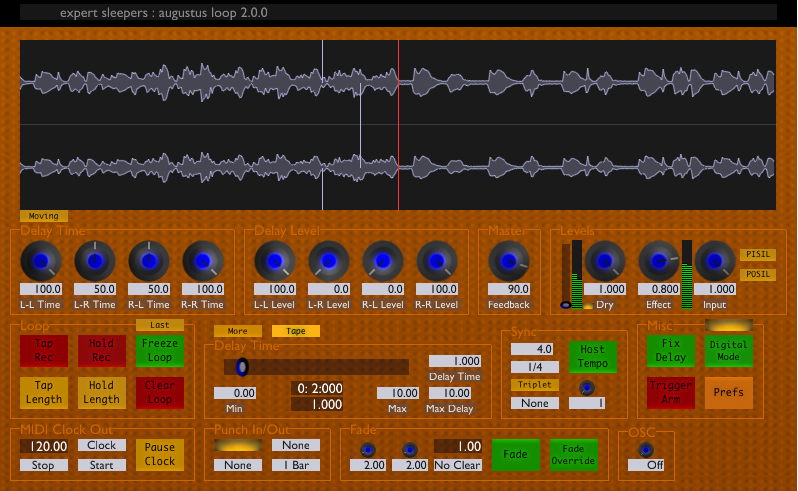
Task: Toggle the Triplet option
Action: 535,385
